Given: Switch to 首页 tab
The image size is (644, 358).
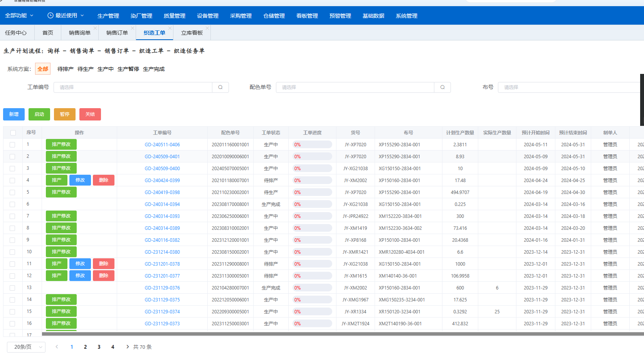Looking at the screenshot, I should pos(48,33).
